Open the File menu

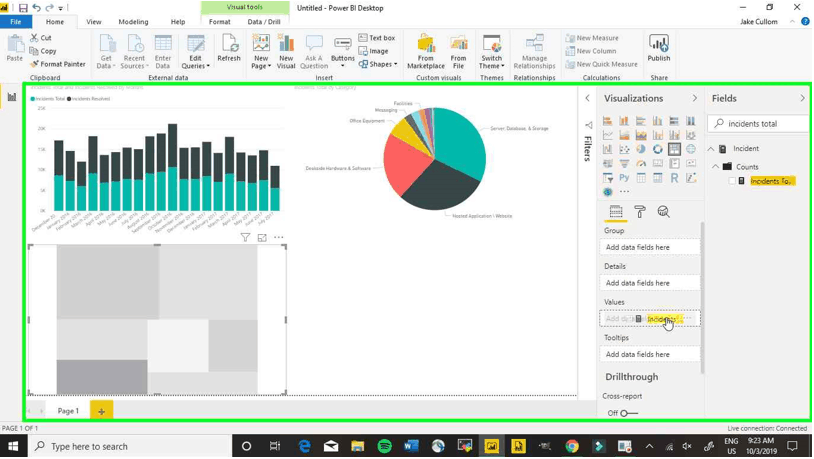16,22
